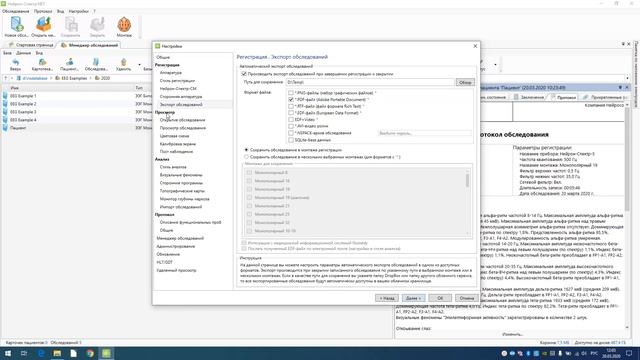The height and width of the screenshot is (360, 640).
Task: Click the Далее button in settings dialog
Action: point(413,298)
